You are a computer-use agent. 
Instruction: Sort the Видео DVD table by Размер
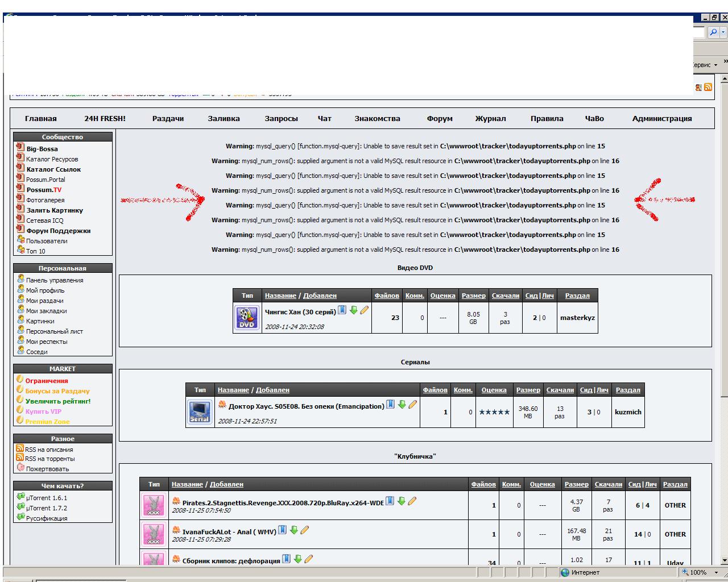click(x=474, y=296)
